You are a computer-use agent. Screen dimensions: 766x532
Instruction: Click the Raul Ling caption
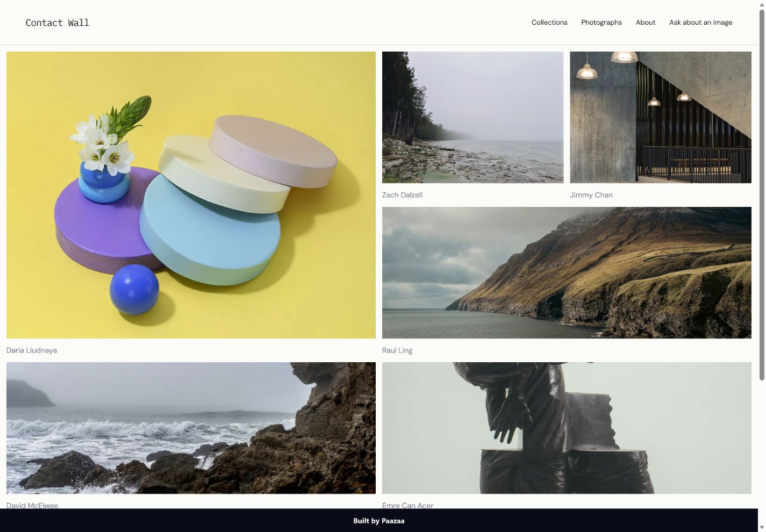(x=397, y=350)
